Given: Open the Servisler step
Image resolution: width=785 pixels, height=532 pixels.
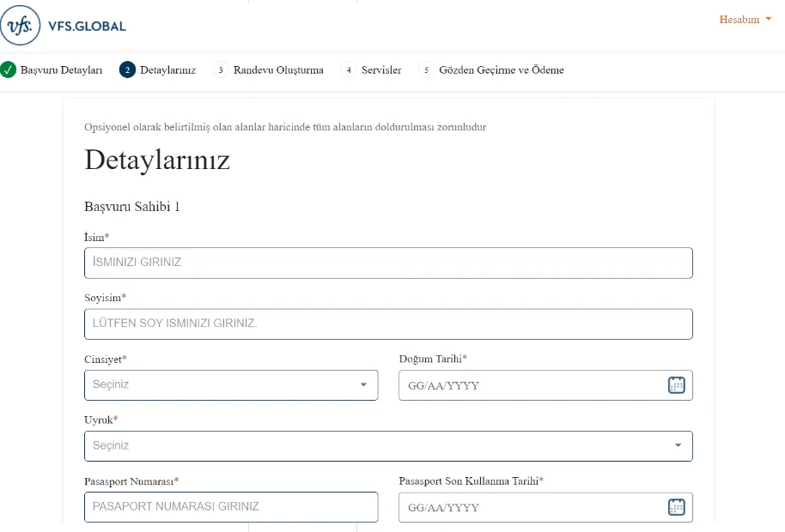Looking at the screenshot, I should [x=381, y=70].
